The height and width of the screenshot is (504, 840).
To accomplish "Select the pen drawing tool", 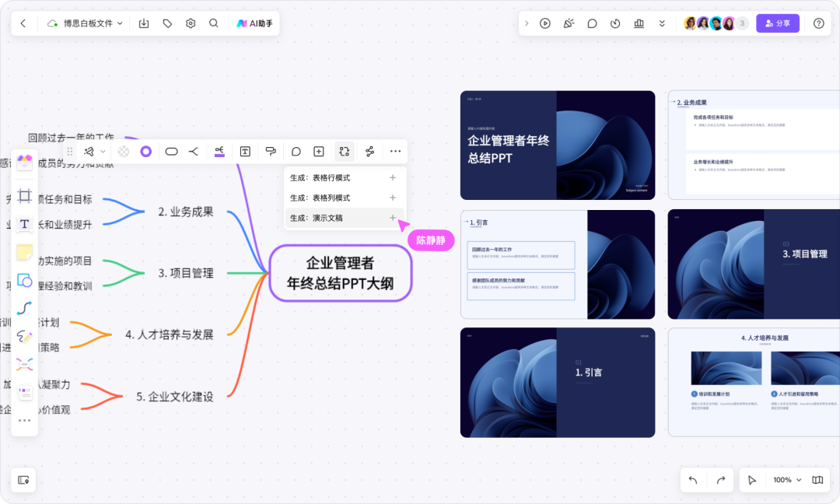I will [24, 336].
